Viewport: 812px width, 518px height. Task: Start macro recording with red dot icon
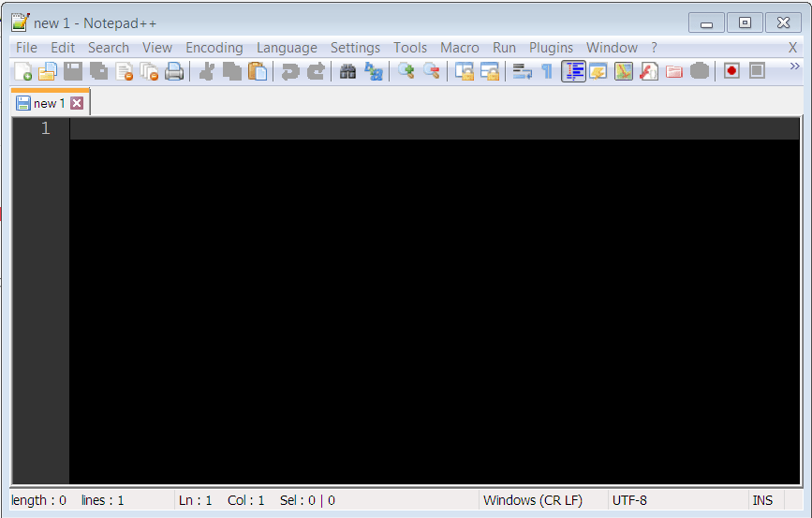(731, 71)
